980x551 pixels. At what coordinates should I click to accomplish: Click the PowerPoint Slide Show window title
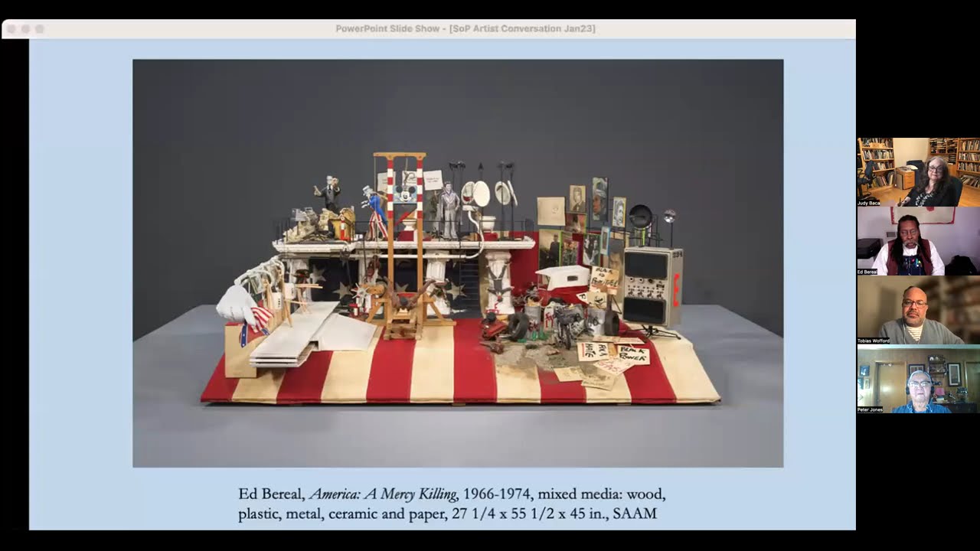coord(465,28)
